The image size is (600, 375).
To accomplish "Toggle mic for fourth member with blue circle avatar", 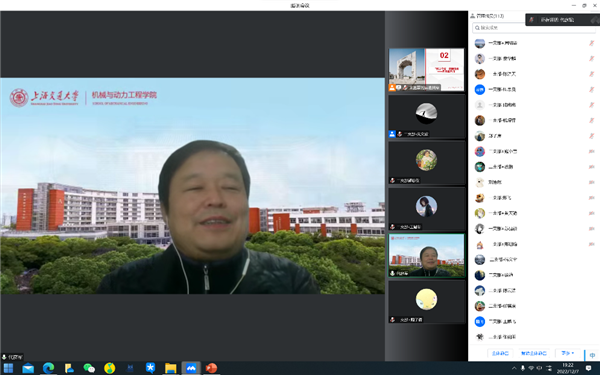I will (592, 90).
